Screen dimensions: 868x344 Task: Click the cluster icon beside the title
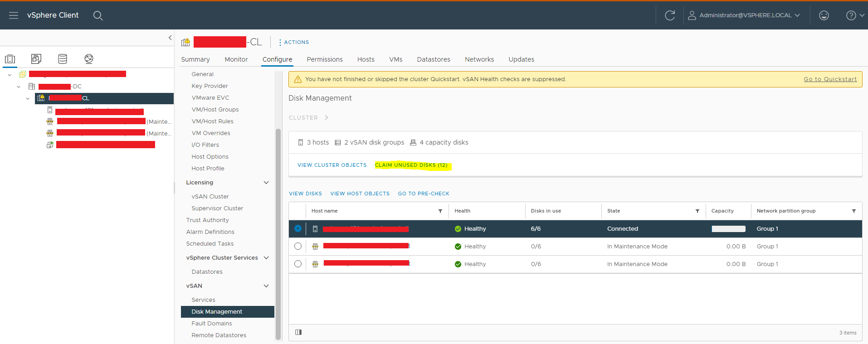coord(185,42)
